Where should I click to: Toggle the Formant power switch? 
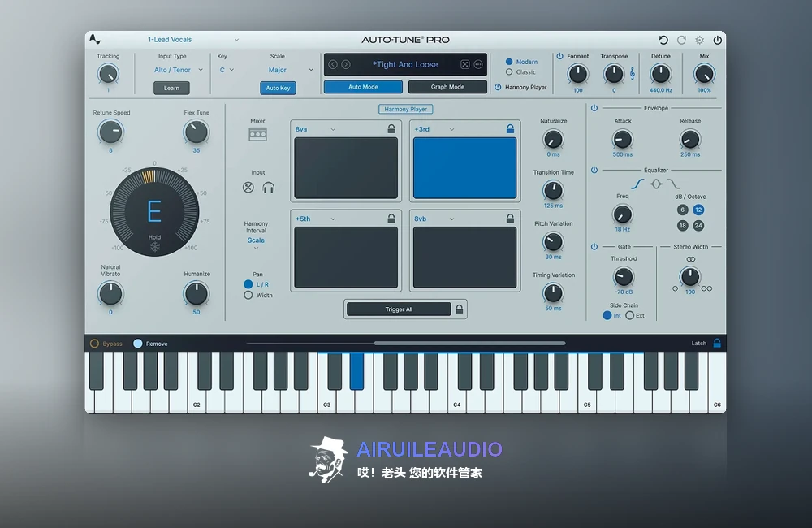[559, 56]
